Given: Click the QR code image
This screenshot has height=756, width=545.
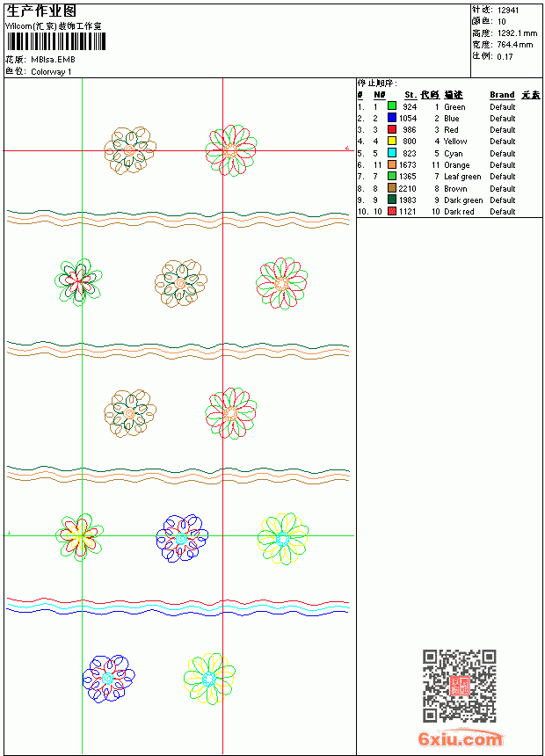Looking at the screenshot, I should (x=459, y=685).
